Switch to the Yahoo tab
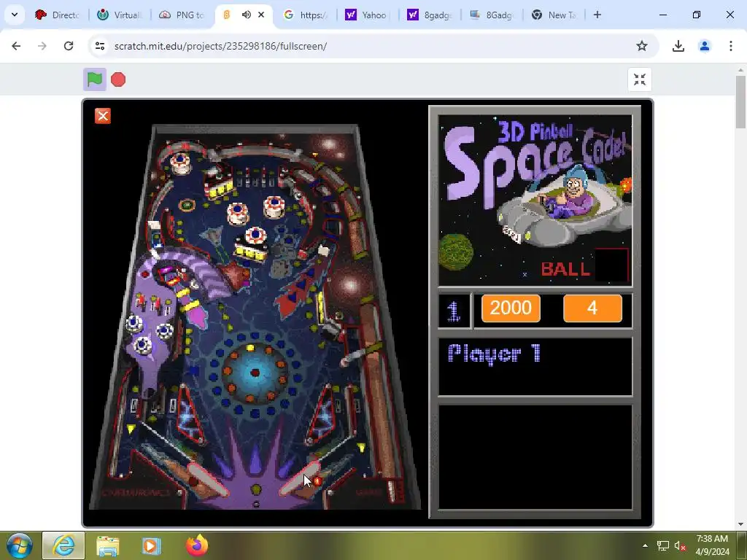This screenshot has width=747, height=560. 368,15
